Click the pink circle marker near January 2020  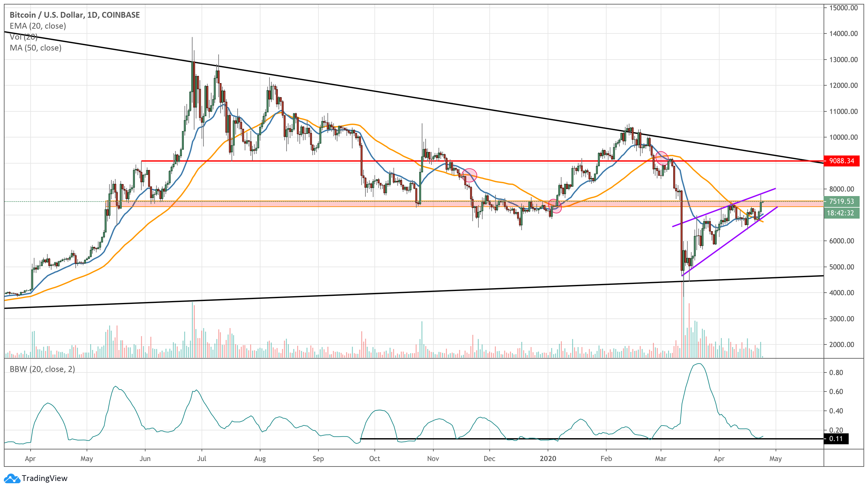555,206
